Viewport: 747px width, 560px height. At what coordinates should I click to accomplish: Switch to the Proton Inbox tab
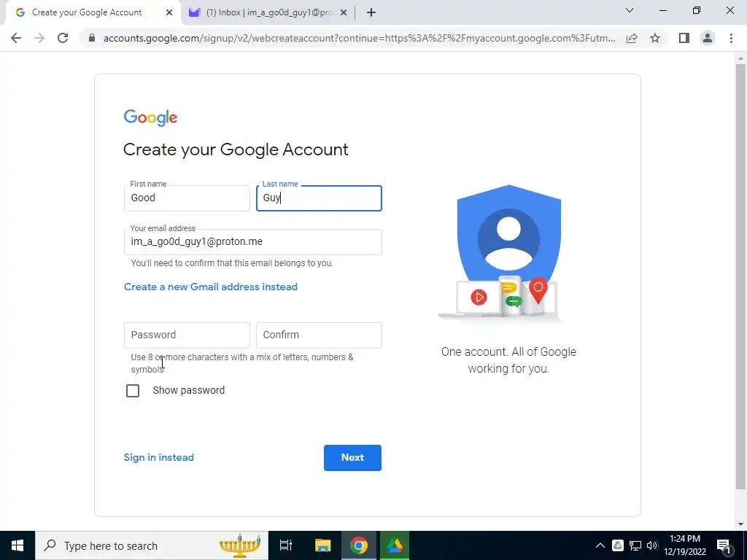pyautogui.click(x=268, y=12)
